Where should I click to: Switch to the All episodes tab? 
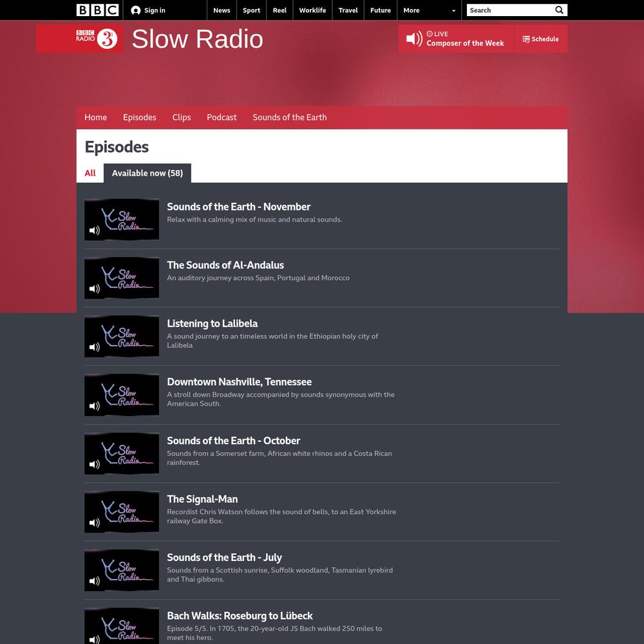90,173
